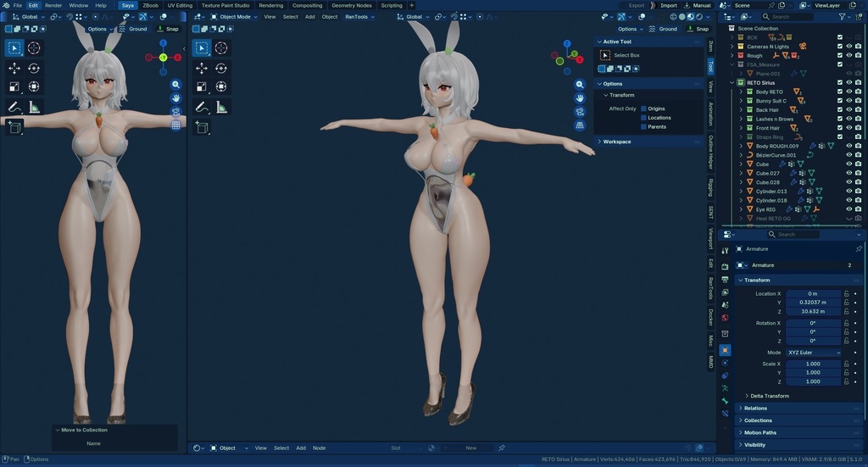The image size is (868, 467).
Task: Open the View Layer properties tab icon
Action: point(725,292)
